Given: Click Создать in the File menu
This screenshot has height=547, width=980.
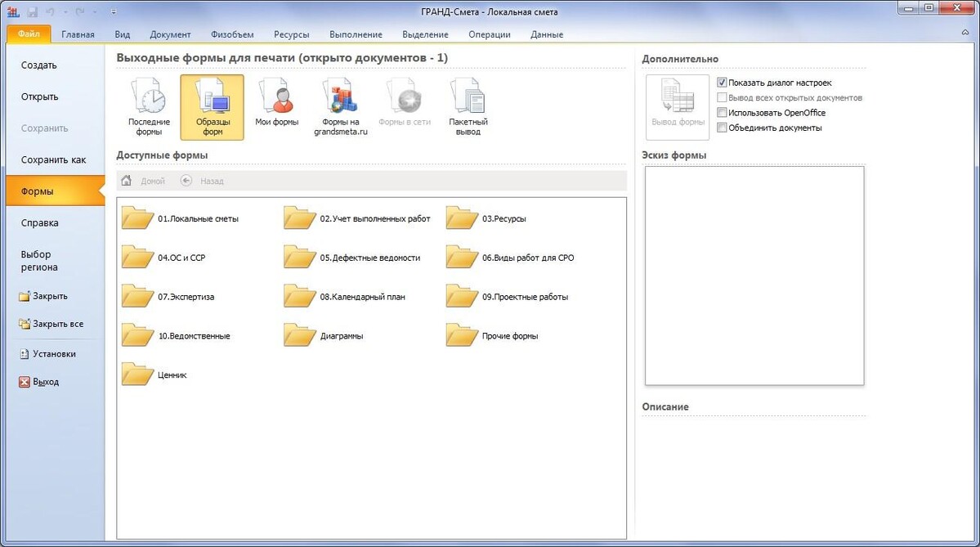Looking at the screenshot, I should click(x=55, y=65).
